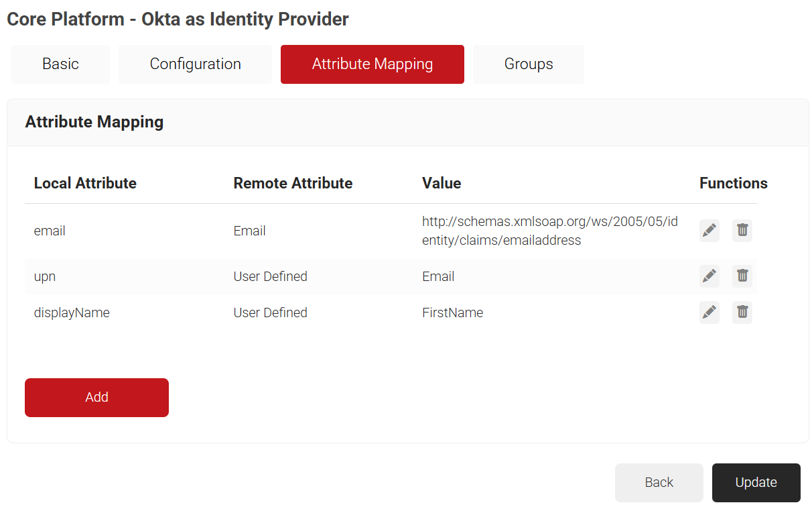Save changes with the Update button
This screenshot has width=812, height=511.
click(756, 482)
